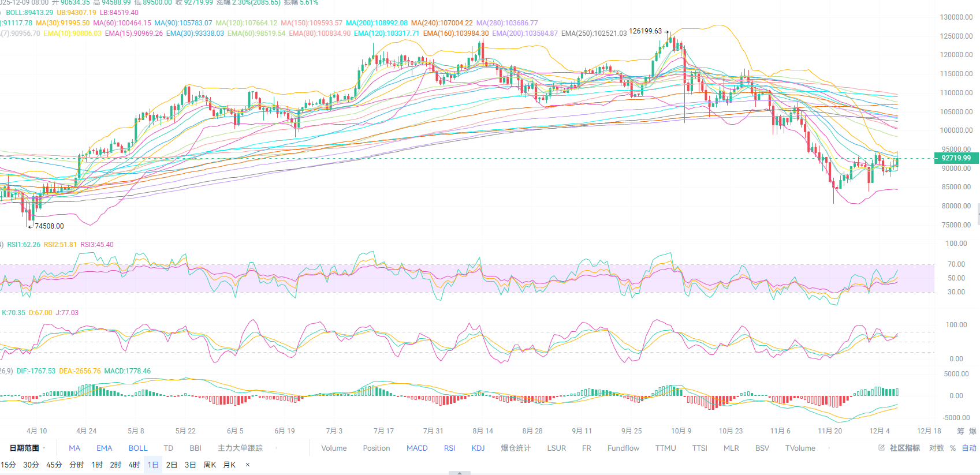Switch price axis to % percentage mode

pyautogui.click(x=953, y=448)
